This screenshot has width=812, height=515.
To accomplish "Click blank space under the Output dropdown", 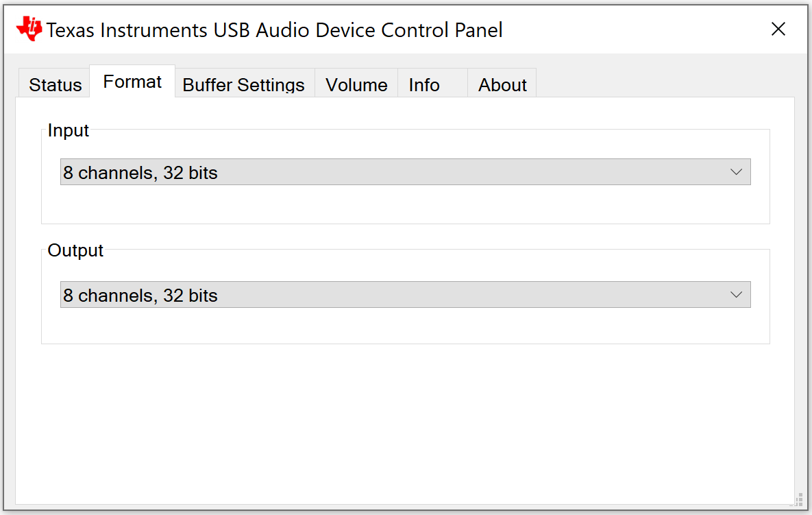I will [404, 326].
